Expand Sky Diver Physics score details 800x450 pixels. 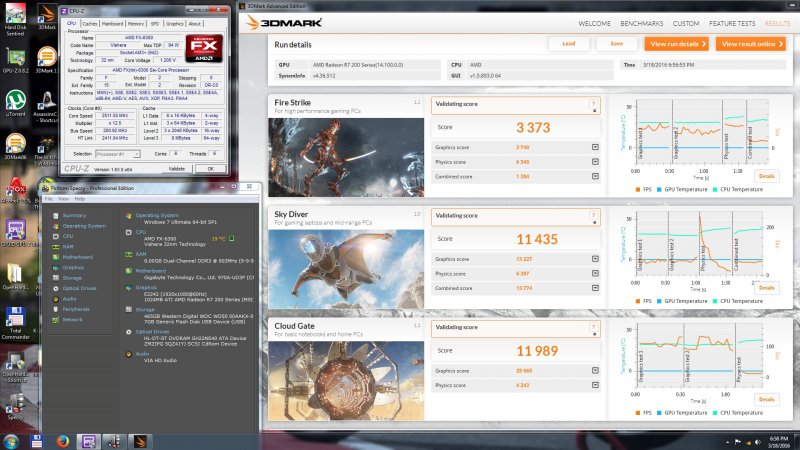[x=595, y=273]
